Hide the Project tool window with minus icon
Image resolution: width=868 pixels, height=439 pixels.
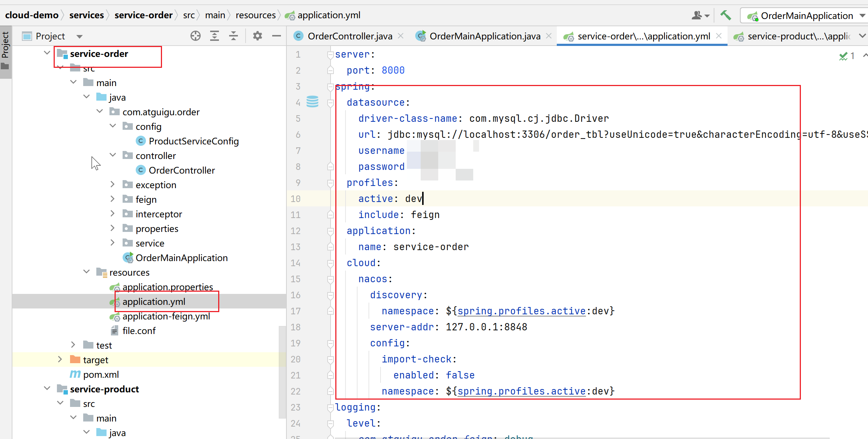point(277,36)
